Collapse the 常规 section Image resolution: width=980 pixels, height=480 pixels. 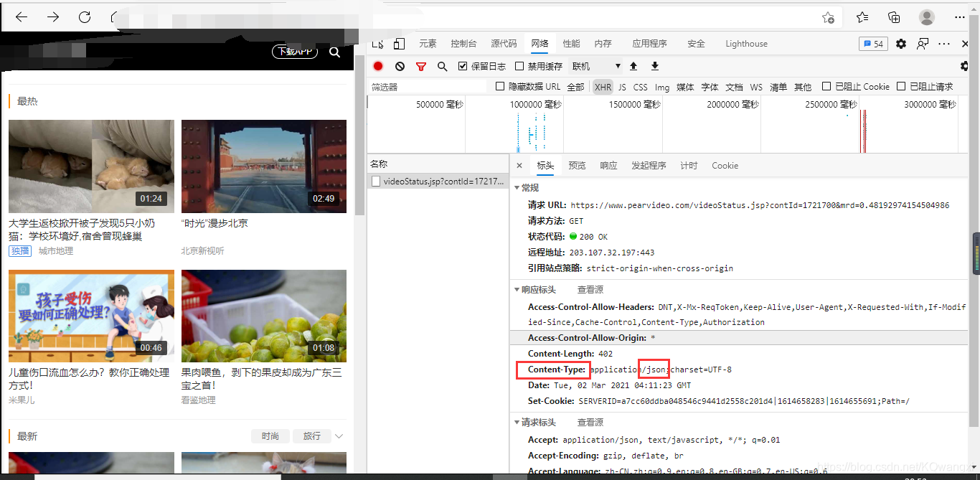click(517, 188)
